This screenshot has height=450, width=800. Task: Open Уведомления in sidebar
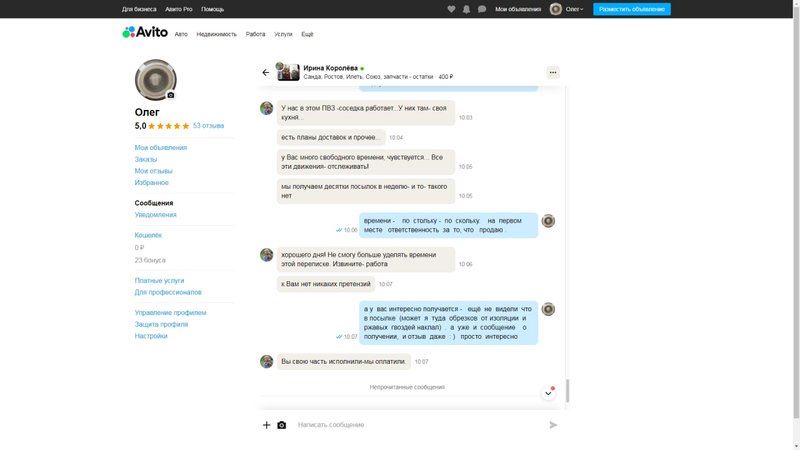pyautogui.click(x=156, y=215)
